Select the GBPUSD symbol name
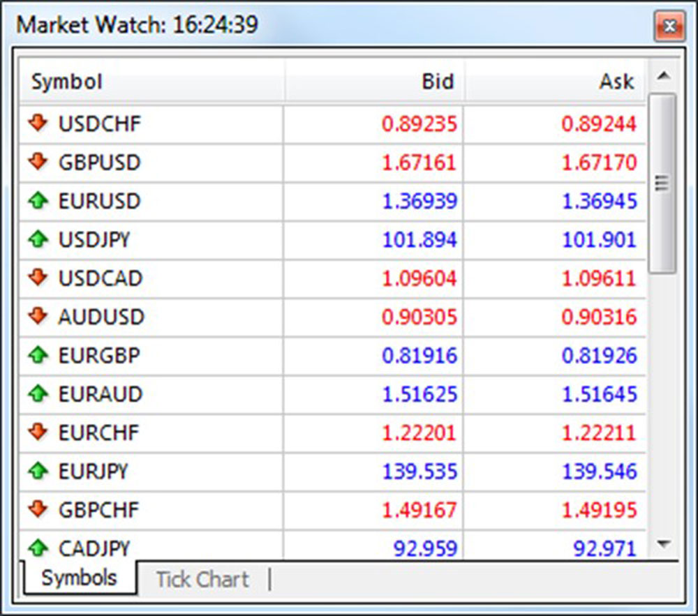 coord(100,163)
